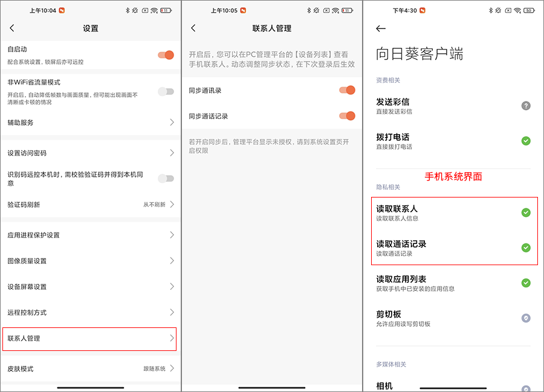544x392 pixels.
Task: Tap the green check beside 读取应用列表
Action: point(526,283)
